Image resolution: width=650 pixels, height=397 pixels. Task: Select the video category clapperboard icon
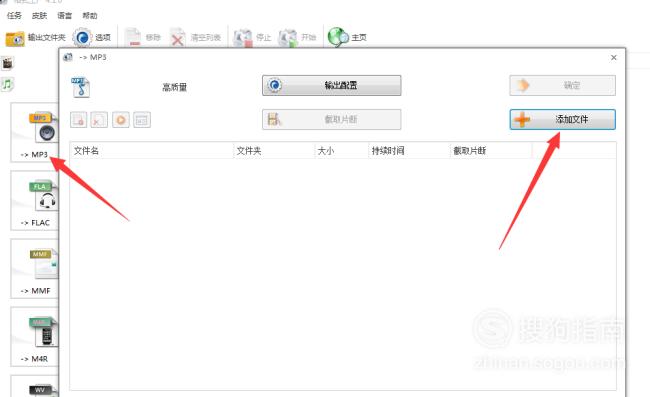7,63
